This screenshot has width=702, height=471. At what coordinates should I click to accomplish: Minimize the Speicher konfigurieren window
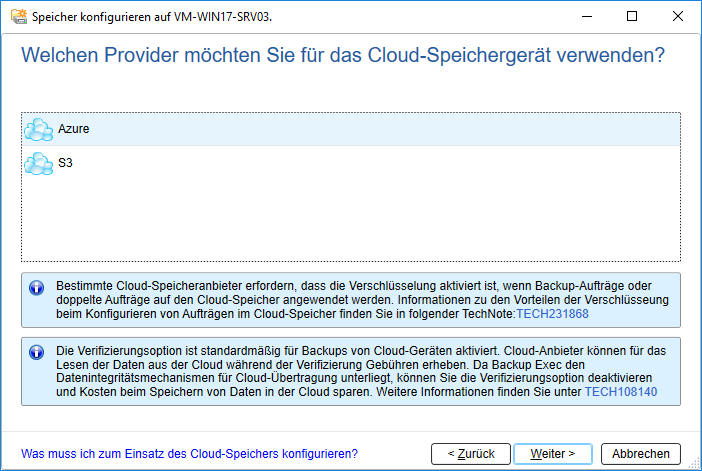586,17
